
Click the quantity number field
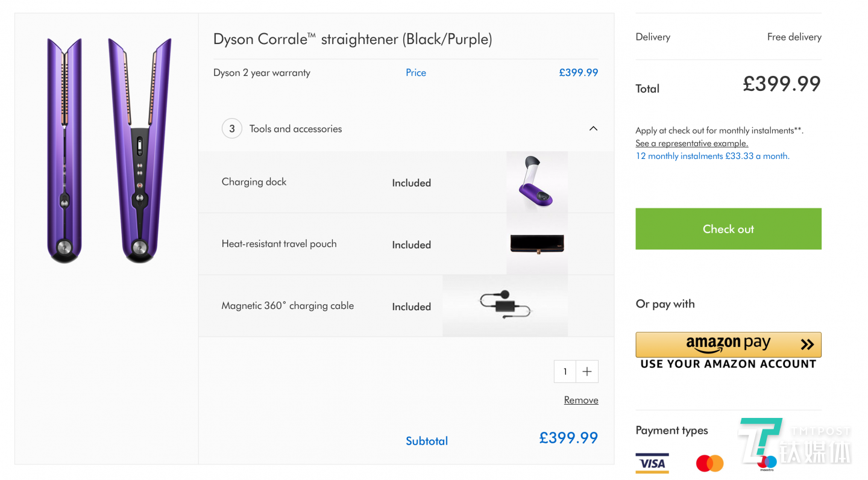click(x=565, y=372)
